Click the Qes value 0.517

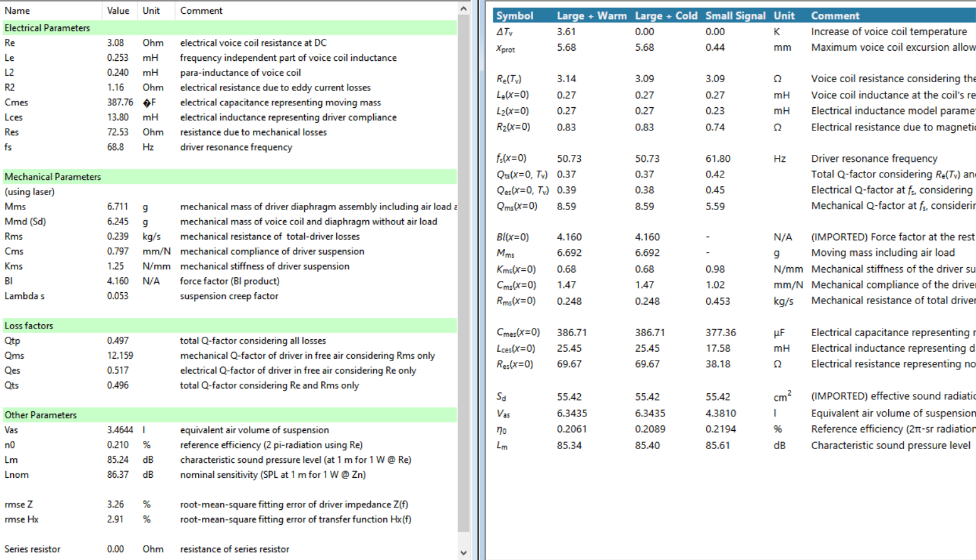pyautogui.click(x=117, y=371)
